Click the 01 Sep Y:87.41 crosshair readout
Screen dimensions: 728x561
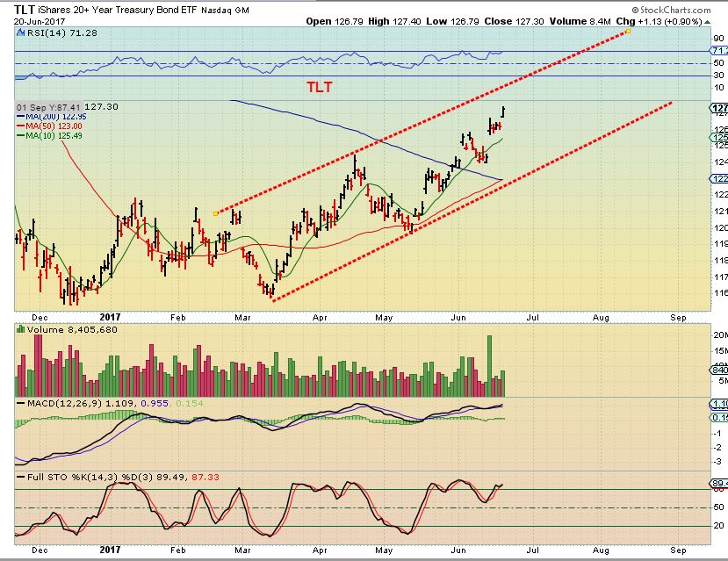pyautogui.click(x=49, y=107)
